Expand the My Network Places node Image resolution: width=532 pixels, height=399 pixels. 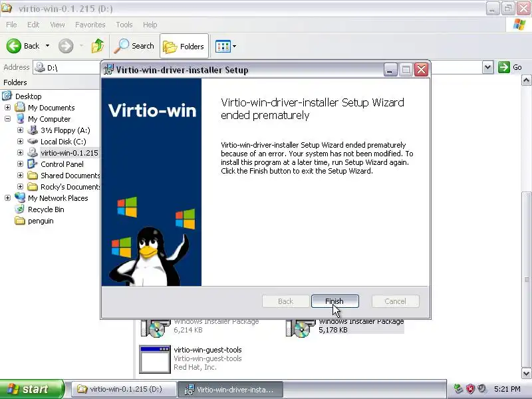coord(7,198)
